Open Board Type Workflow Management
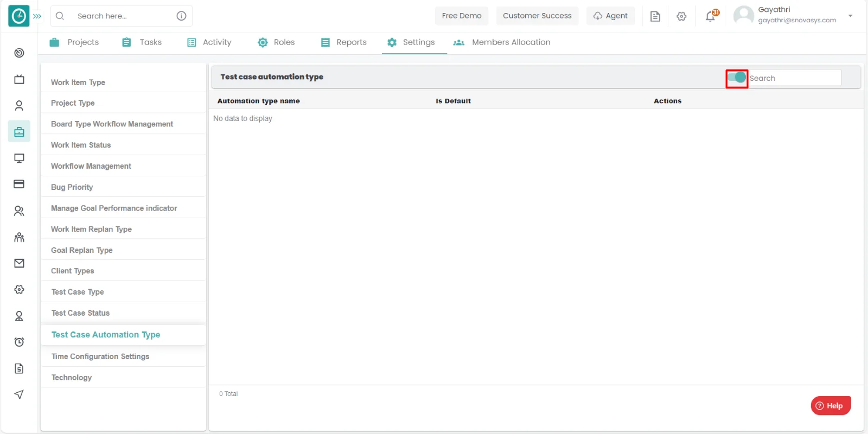This screenshot has width=868, height=434. (x=123, y=124)
